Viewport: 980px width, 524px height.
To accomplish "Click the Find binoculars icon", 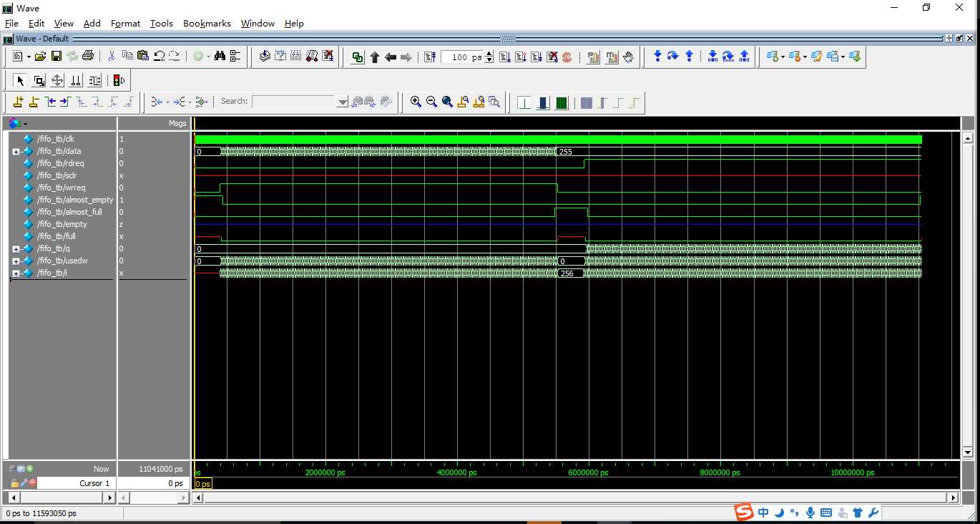I will (220, 57).
